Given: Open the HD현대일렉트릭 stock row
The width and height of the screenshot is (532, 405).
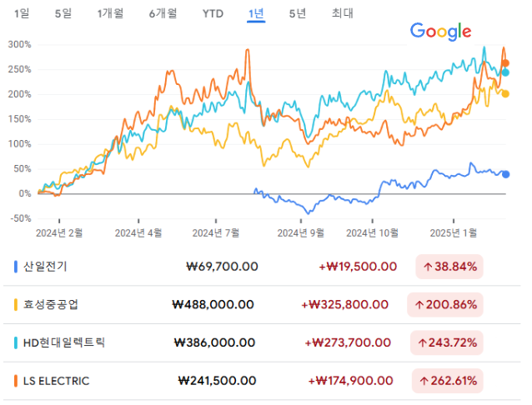Looking at the screenshot, I should pyautogui.click(x=262, y=342).
